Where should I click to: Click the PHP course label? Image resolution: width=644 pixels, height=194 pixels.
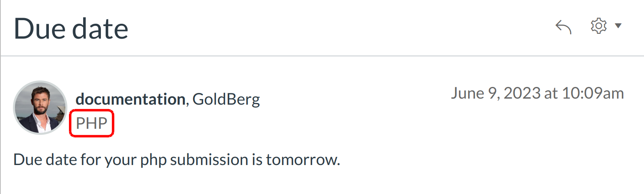92,123
